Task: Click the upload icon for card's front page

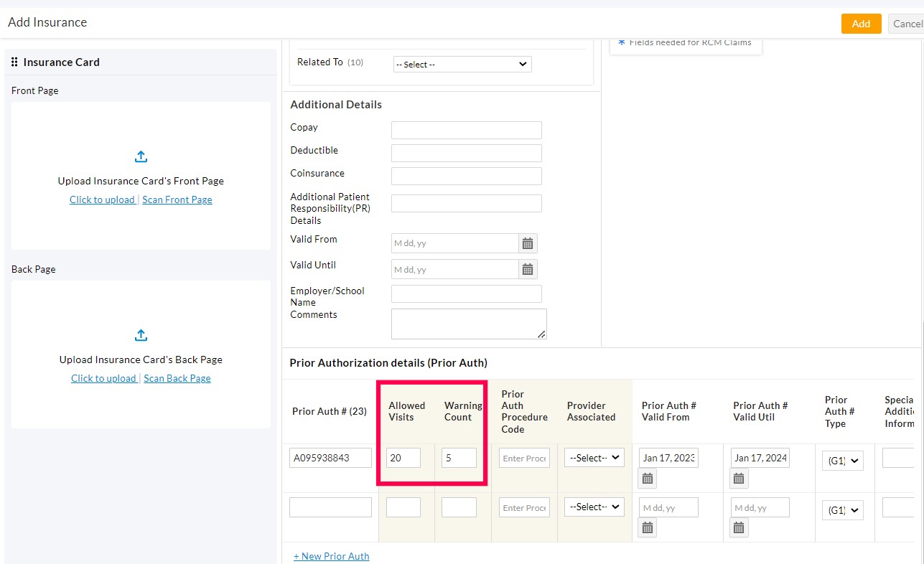Action: click(x=141, y=156)
